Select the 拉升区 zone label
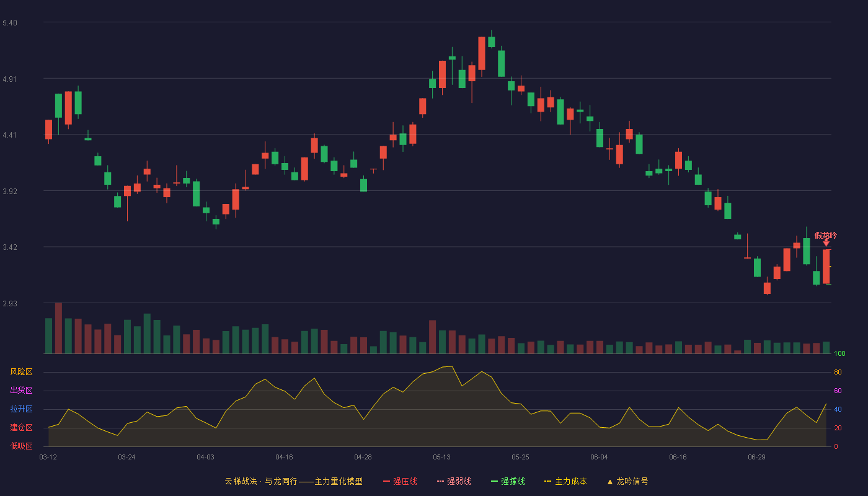868x496 pixels. (x=21, y=409)
